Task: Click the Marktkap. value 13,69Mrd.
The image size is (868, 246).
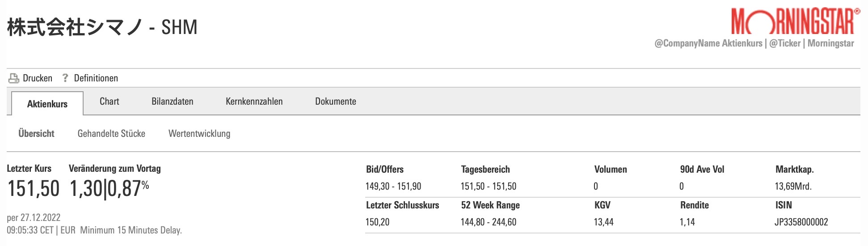Action: 793,187
